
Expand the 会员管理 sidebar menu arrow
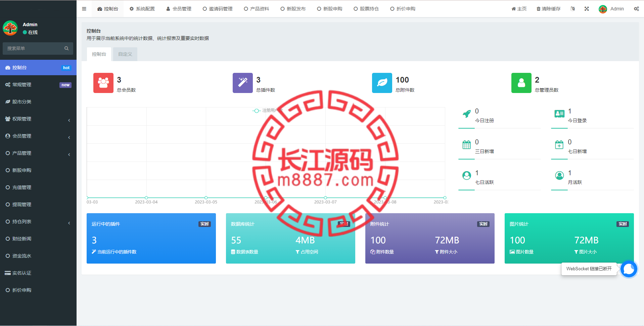[x=69, y=137]
